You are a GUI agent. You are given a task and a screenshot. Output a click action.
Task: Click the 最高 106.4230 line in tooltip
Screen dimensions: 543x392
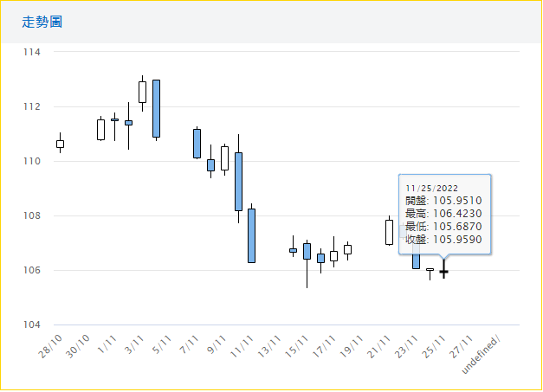click(x=443, y=213)
